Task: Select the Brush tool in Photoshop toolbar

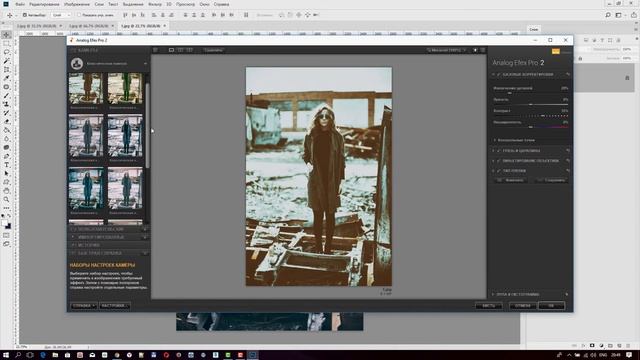Action: pos(6,96)
